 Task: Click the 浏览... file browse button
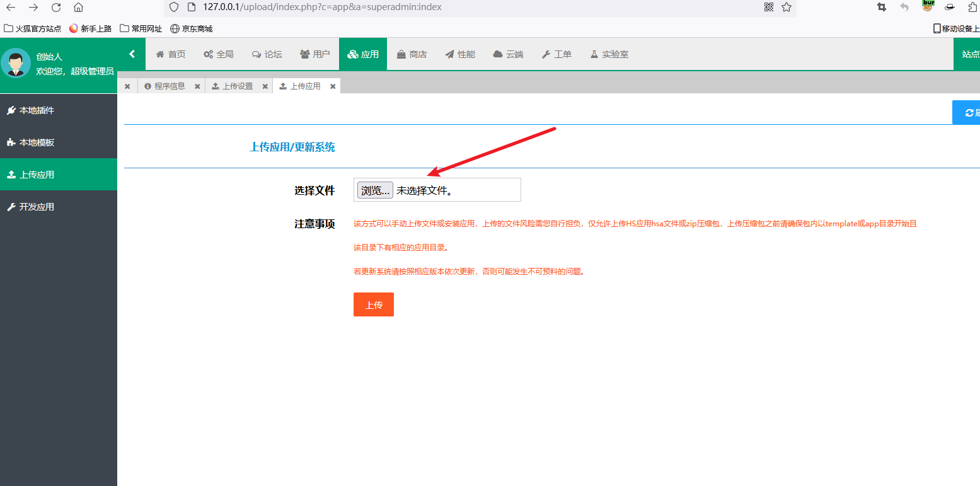(375, 190)
